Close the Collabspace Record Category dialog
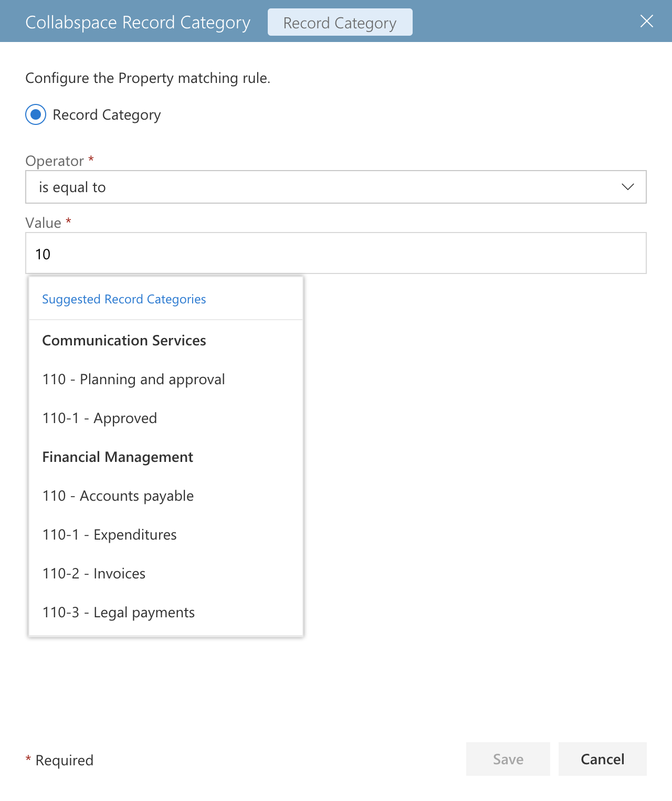Screen dimensions: 672x801 click(x=647, y=21)
